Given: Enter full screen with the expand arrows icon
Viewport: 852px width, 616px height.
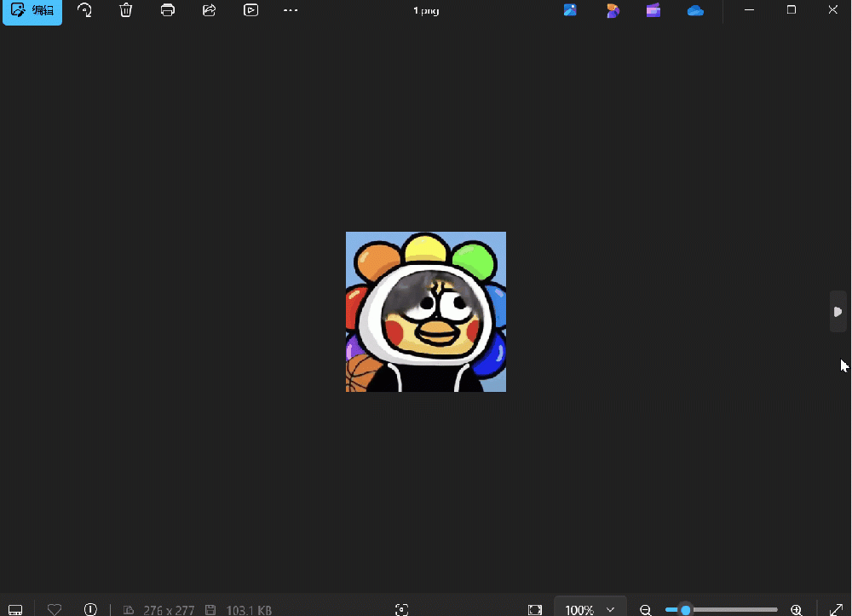Looking at the screenshot, I should [837, 609].
